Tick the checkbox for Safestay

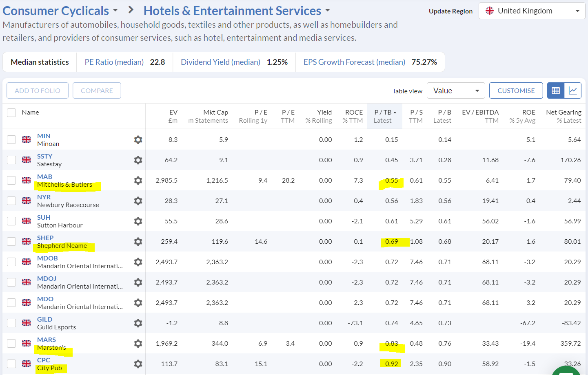11,160
